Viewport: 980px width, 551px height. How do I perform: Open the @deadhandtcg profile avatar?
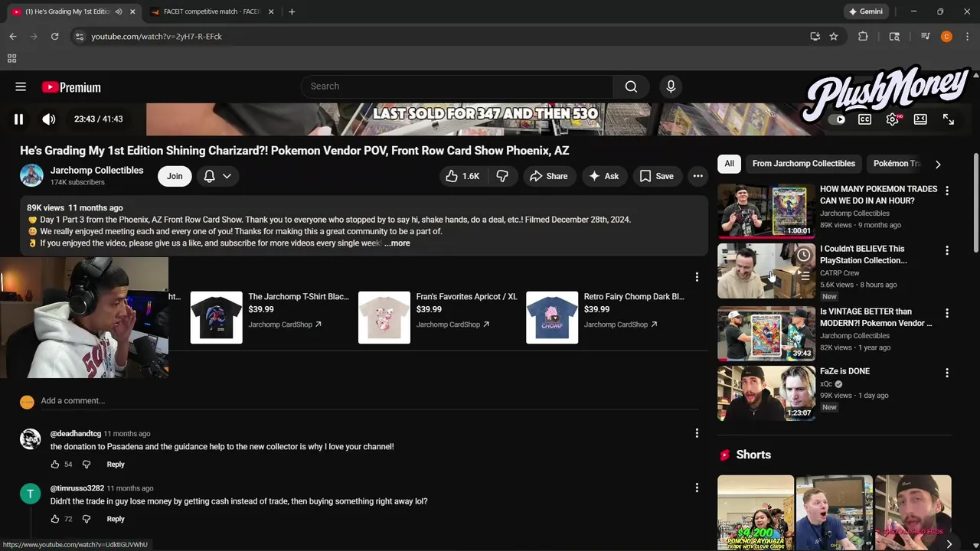31,439
